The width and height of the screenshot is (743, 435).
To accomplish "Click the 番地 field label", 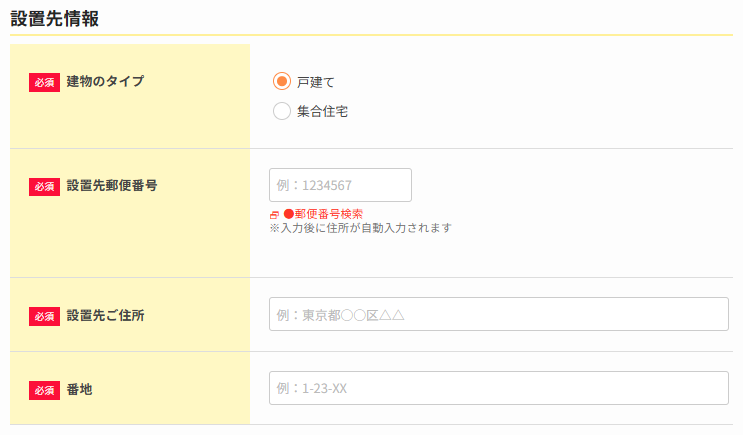I will [x=80, y=389].
